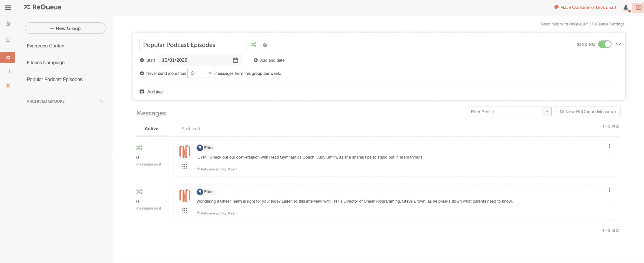The image size is (644, 263).
Task: Open the calendar sidebar icon
Action: click(x=8, y=40)
